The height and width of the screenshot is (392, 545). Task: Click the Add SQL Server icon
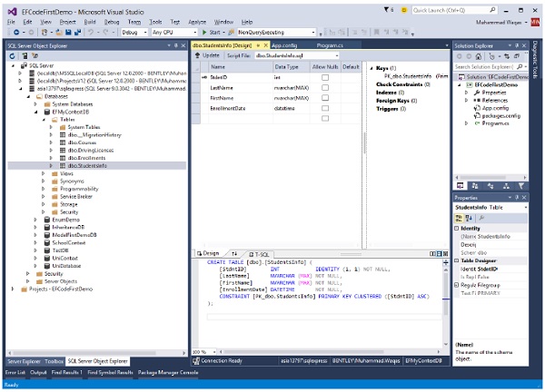tap(25, 56)
